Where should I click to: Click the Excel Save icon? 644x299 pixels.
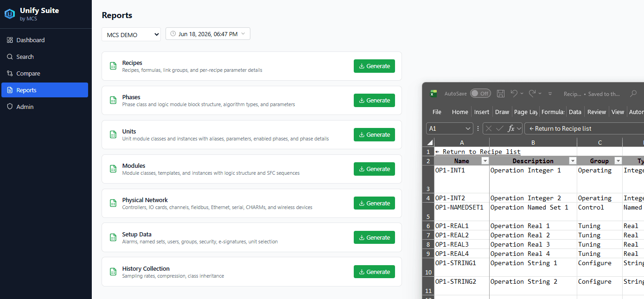click(x=501, y=93)
